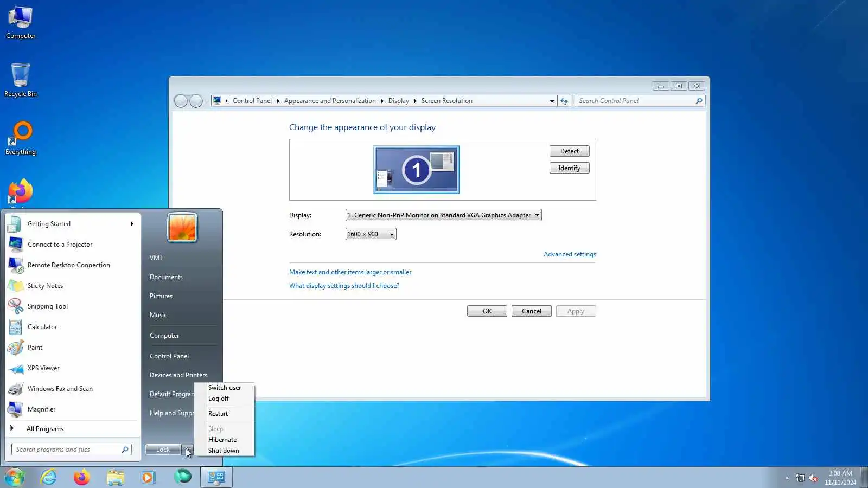Expand the Getting Started submenu arrow
This screenshot has height=488, width=868.
132,224
